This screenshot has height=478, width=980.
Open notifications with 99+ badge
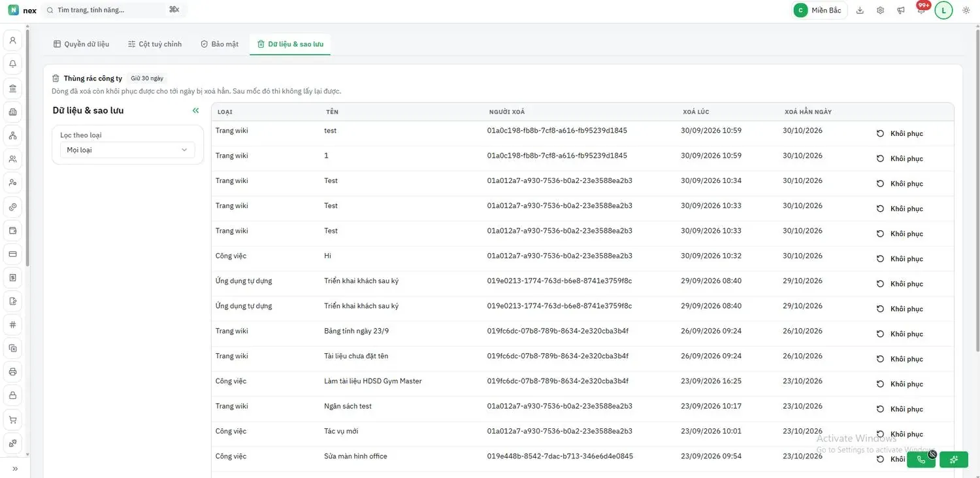tap(922, 9)
